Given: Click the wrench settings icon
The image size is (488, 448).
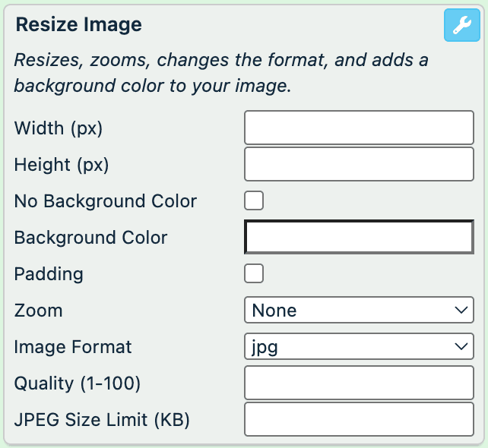Looking at the screenshot, I should coord(461,26).
